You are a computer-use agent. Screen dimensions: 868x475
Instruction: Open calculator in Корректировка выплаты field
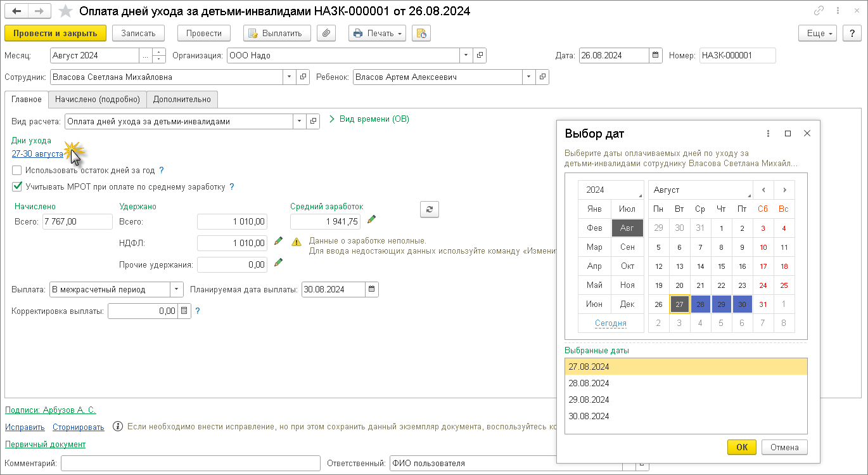click(x=184, y=311)
